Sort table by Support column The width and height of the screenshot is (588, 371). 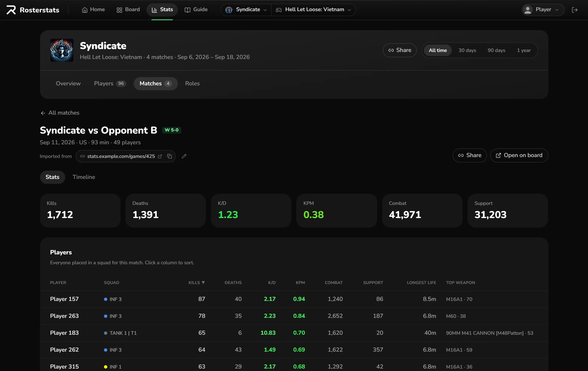(373, 282)
